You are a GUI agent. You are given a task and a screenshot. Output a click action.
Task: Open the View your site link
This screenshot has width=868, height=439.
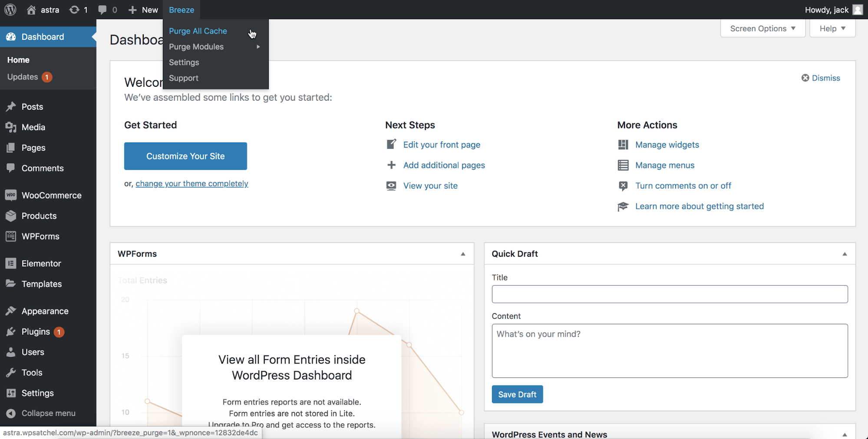pyautogui.click(x=430, y=185)
